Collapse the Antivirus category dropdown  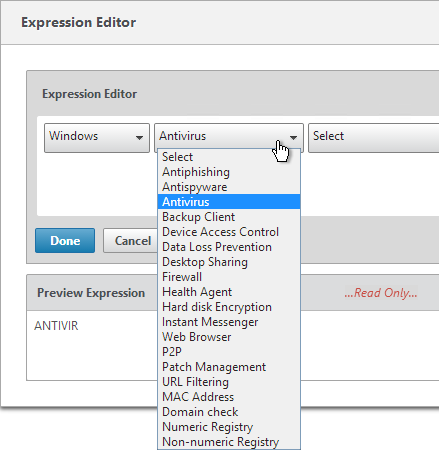229,136
